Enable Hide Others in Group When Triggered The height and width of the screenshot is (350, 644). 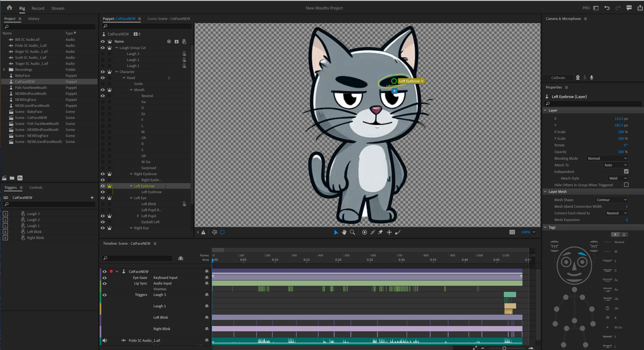tap(626, 185)
